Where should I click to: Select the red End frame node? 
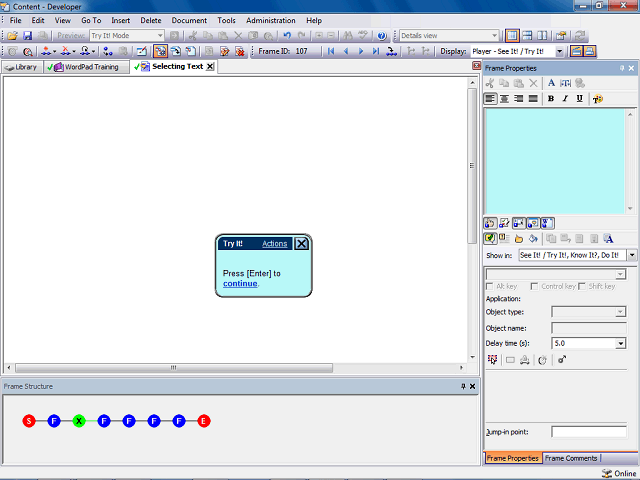(204, 421)
